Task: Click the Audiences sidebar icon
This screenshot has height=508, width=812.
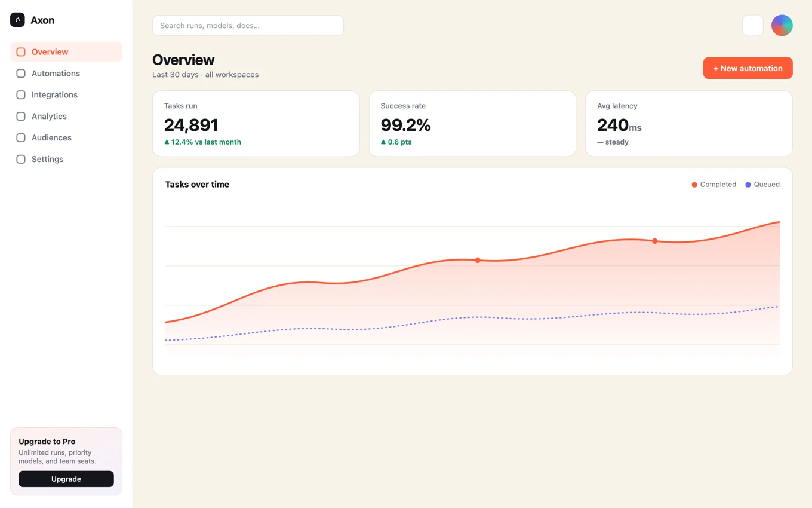Action: [21, 138]
